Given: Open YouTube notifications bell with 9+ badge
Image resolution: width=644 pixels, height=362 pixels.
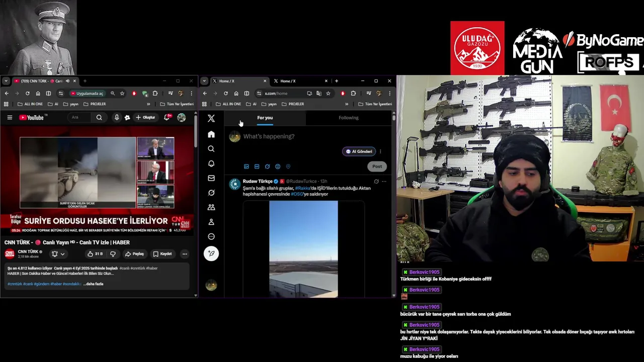Looking at the screenshot, I should click(x=167, y=117).
